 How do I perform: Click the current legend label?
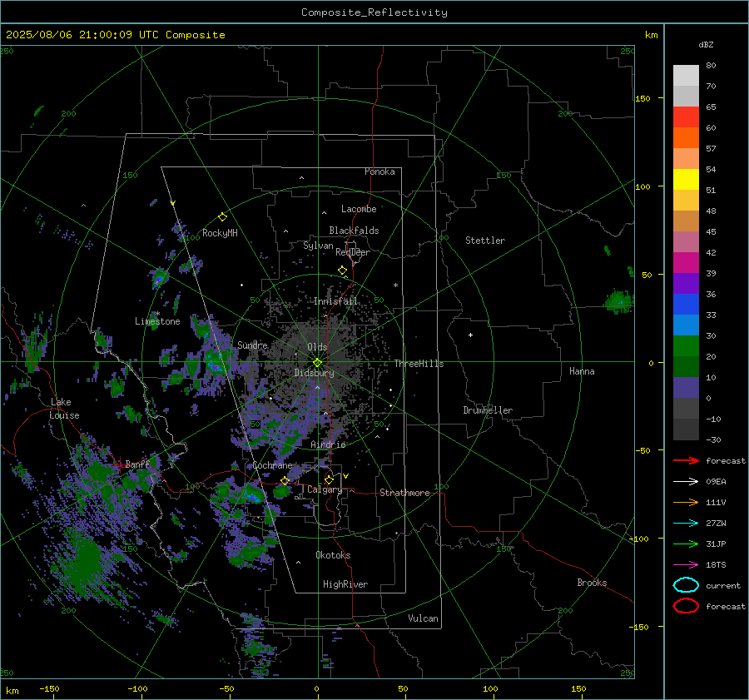pyautogui.click(x=723, y=585)
